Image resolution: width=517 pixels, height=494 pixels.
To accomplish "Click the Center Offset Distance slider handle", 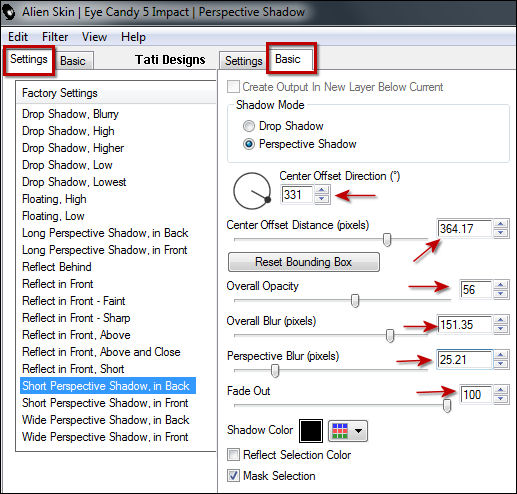I will [387, 239].
